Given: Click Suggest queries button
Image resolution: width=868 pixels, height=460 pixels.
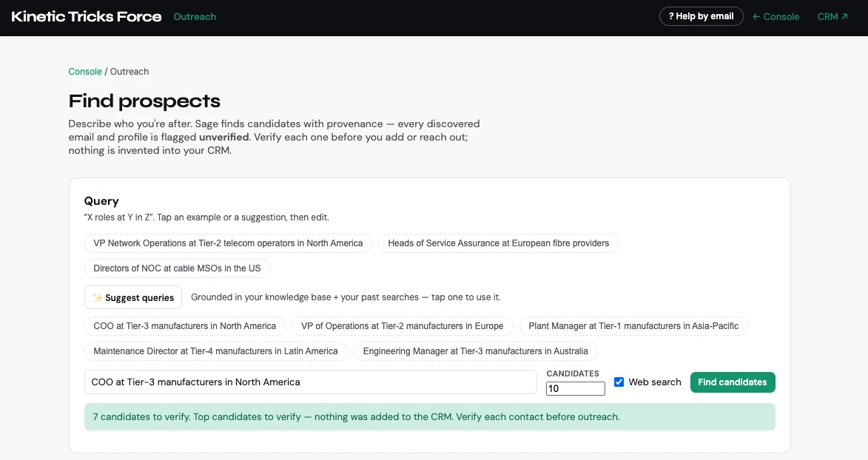Looking at the screenshot, I should pos(133,297).
